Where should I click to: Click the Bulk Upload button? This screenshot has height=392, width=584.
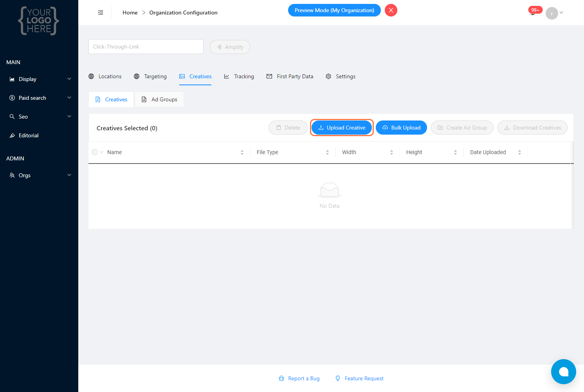pyautogui.click(x=401, y=128)
